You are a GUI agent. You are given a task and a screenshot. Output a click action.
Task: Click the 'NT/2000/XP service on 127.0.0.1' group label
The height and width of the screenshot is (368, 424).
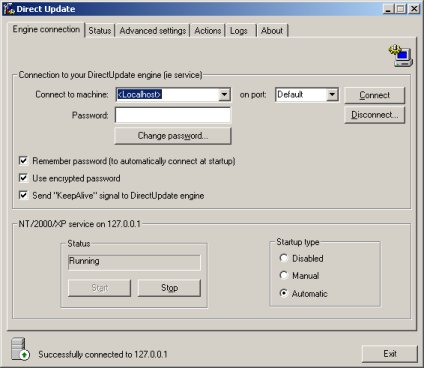click(79, 224)
